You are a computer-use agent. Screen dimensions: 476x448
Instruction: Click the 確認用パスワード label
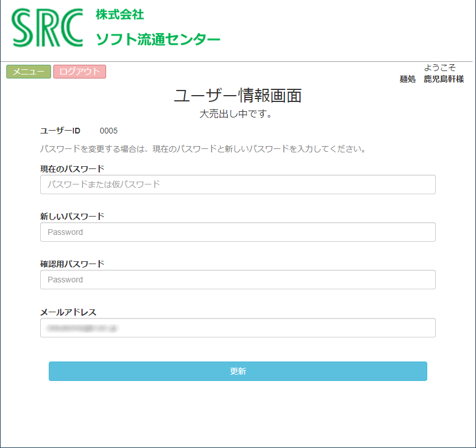coord(72,264)
